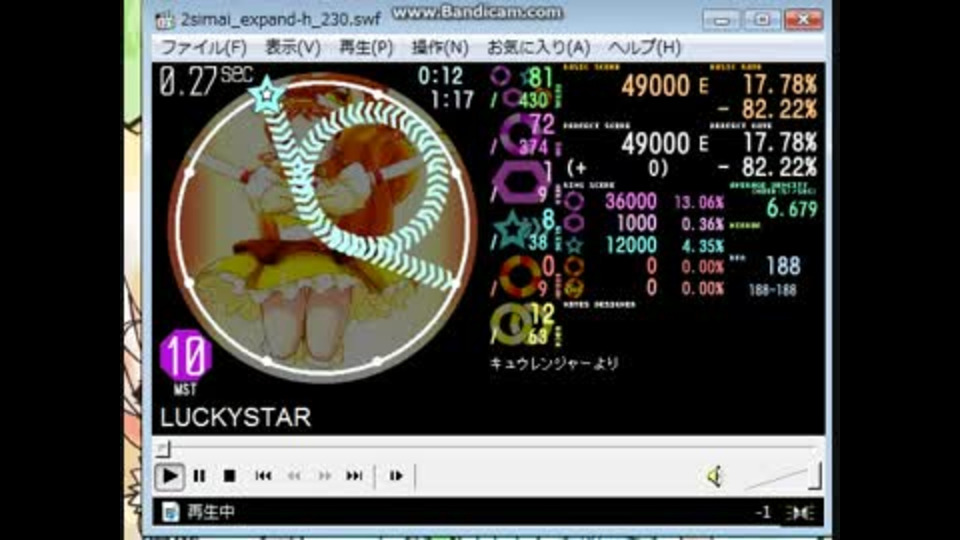Click the circular jacket artwork

tap(323, 228)
